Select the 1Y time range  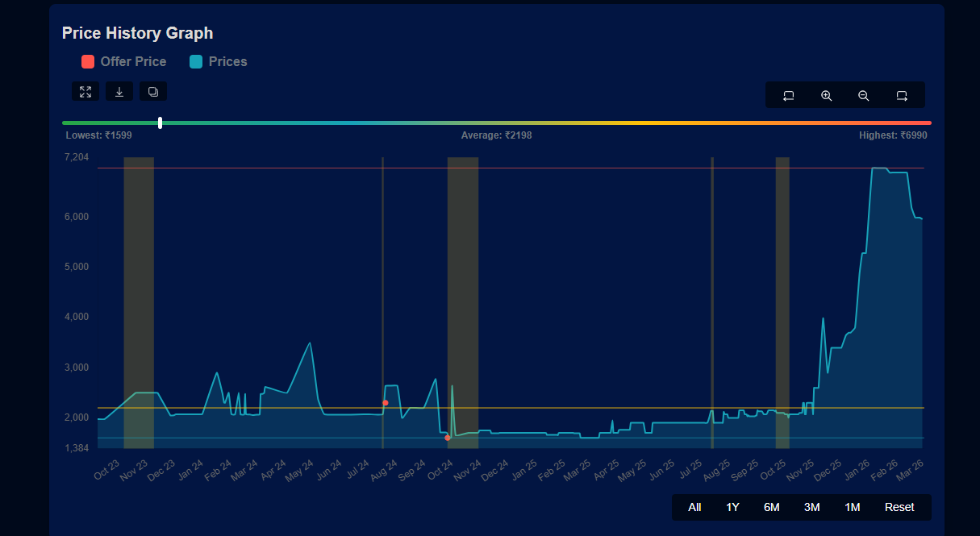(x=732, y=507)
